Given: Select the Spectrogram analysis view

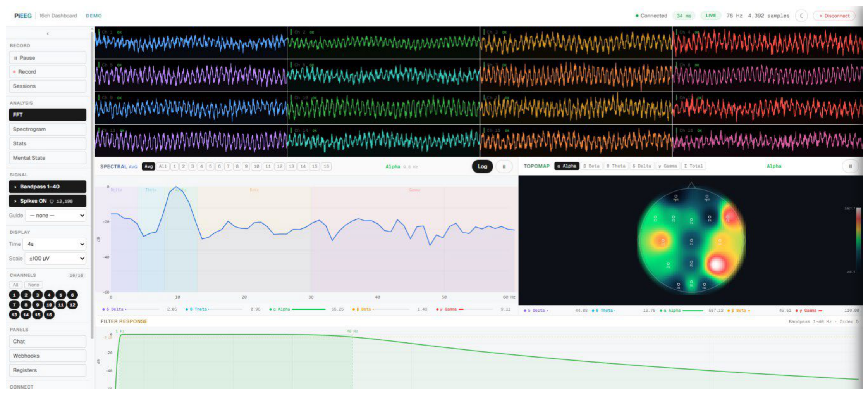Looking at the screenshot, I should pyautogui.click(x=48, y=129).
